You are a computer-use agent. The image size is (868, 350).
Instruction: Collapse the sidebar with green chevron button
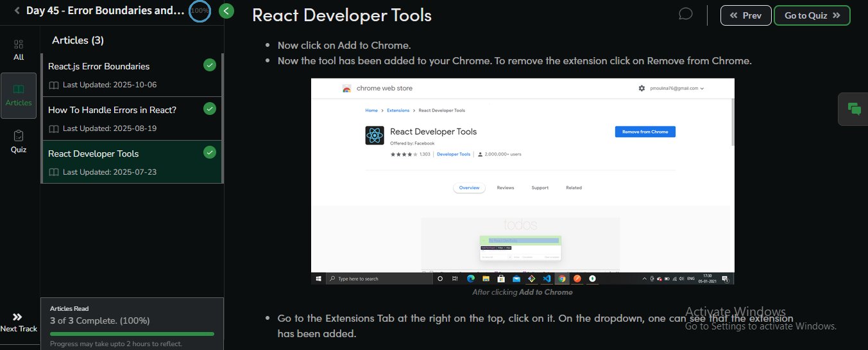coord(226,11)
